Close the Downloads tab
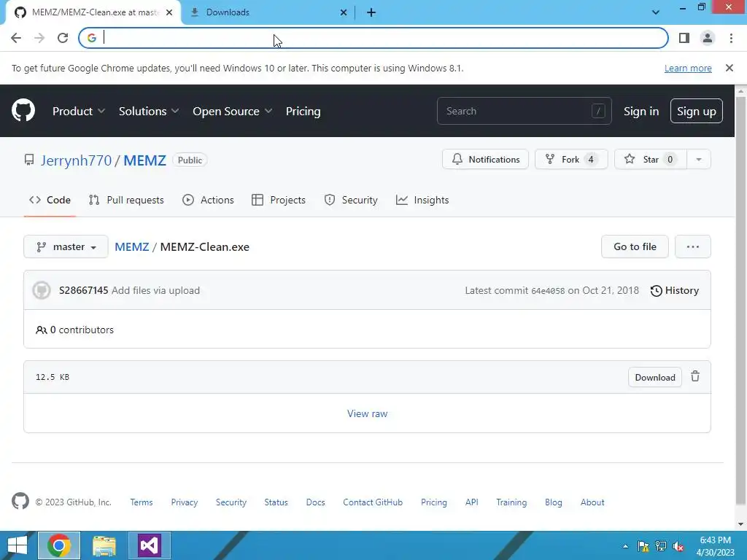 344,13
